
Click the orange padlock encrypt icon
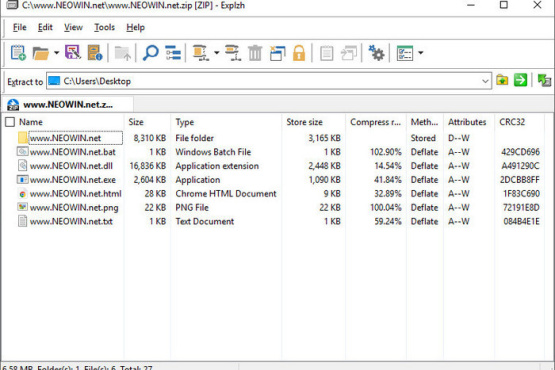(x=299, y=53)
